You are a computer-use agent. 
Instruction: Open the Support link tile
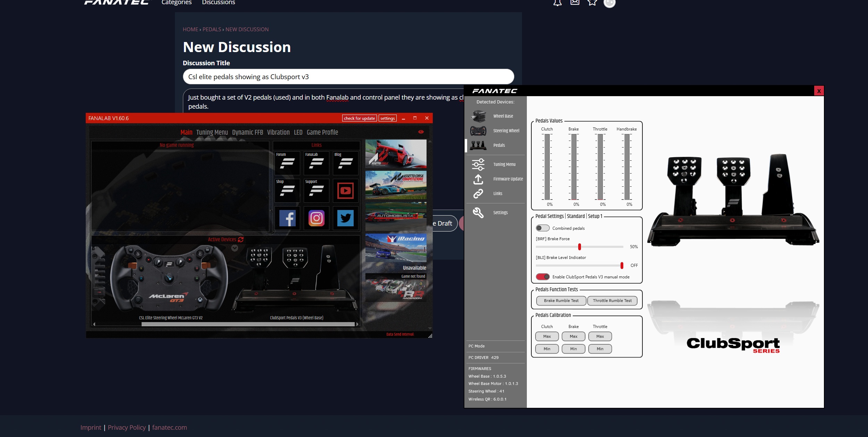click(317, 190)
